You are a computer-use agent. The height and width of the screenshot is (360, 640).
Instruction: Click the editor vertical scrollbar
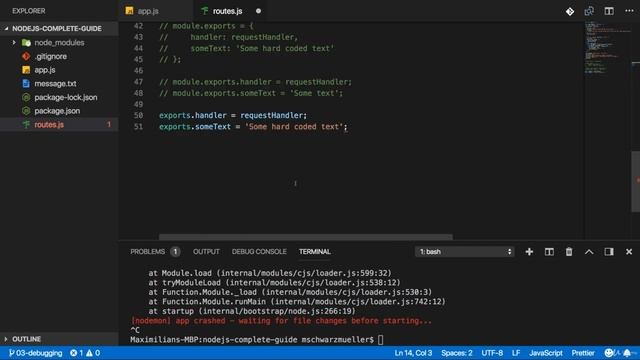pyautogui.click(x=636, y=181)
